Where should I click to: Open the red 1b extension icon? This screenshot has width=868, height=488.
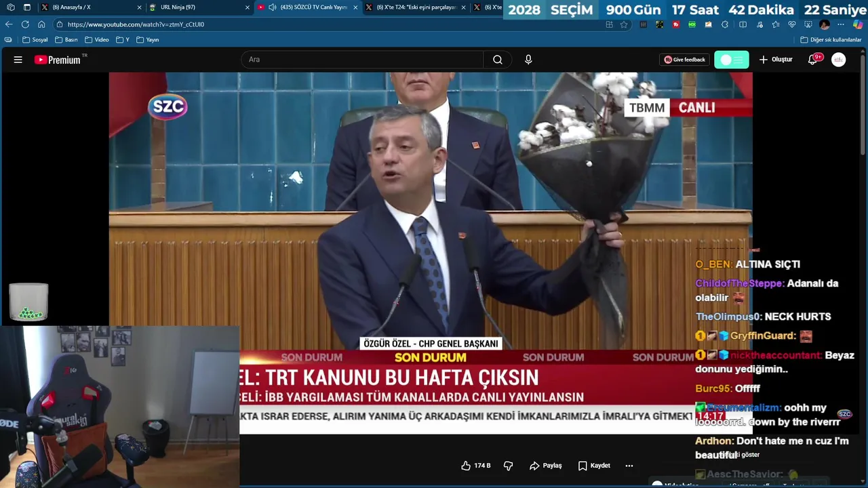pos(675,24)
